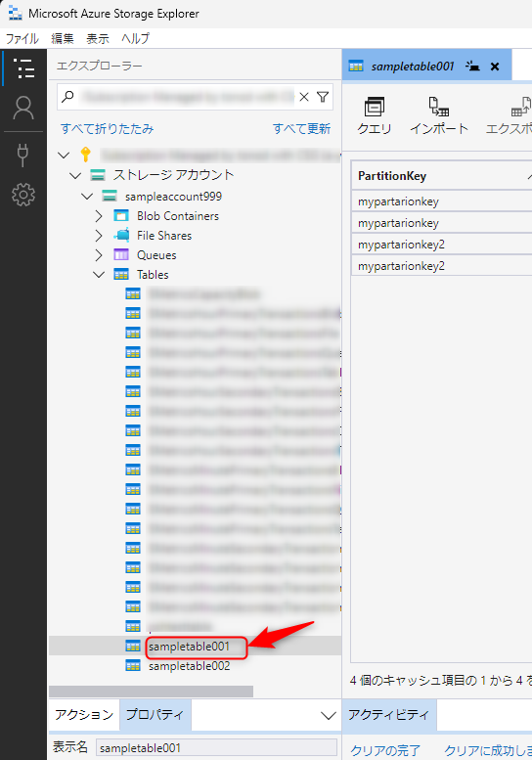Click the Clear Completed (クリアの完了) link

coord(385,750)
